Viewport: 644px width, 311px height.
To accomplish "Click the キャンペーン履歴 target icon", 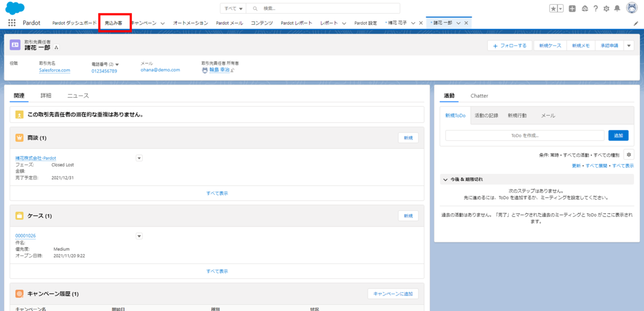I will [19, 294].
